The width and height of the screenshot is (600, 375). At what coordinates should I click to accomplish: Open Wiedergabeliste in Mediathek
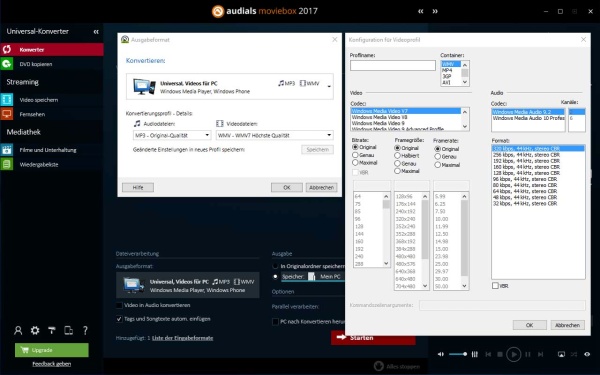[52, 165]
